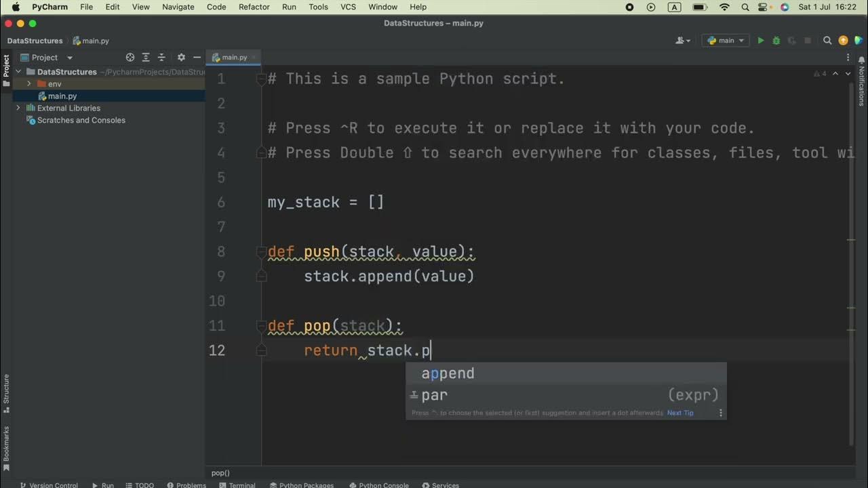The height and width of the screenshot is (488, 868).
Task: Open the Notifications bell icon
Action: pyautogui.click(x=861, y=60)
